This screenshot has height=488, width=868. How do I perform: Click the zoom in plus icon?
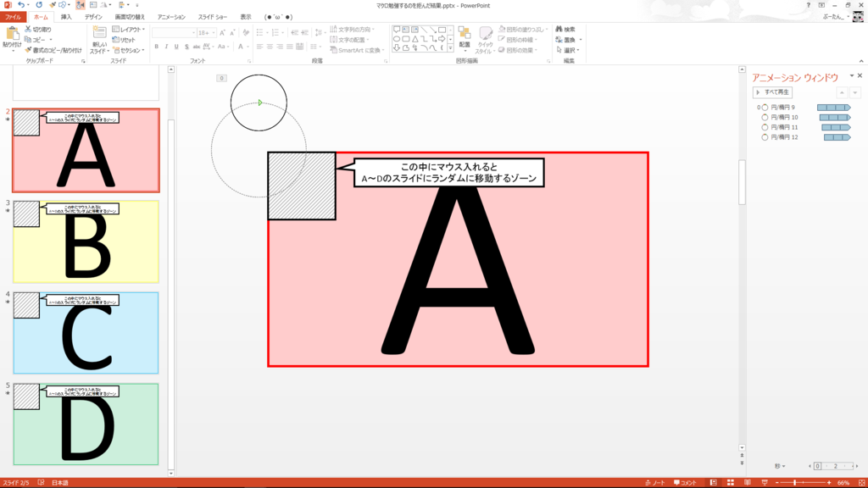pyautogui.click(x=829, y=482)
